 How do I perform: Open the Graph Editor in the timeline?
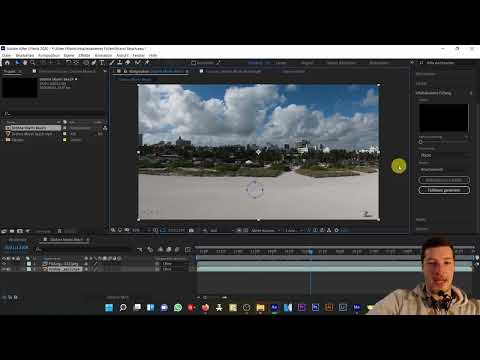click(x=188, y=250)
